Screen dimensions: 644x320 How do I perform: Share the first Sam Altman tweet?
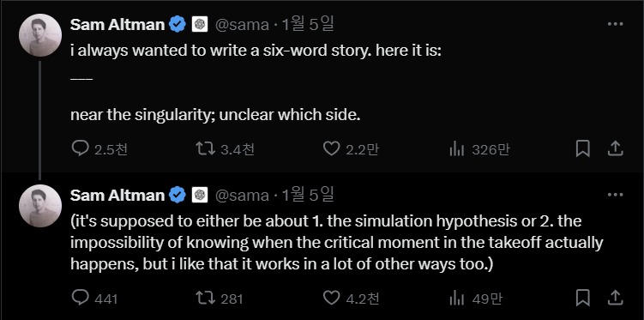coord(615,148)
